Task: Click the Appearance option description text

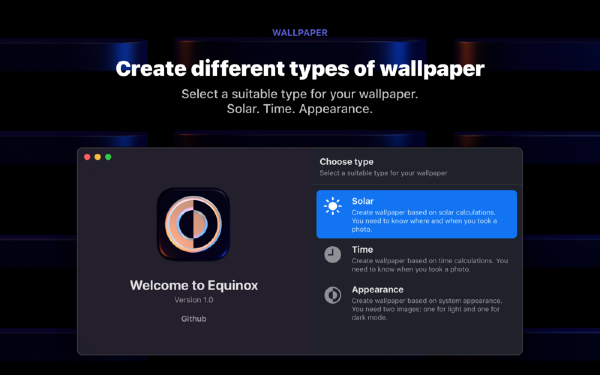Action: (x=427, y=309)
